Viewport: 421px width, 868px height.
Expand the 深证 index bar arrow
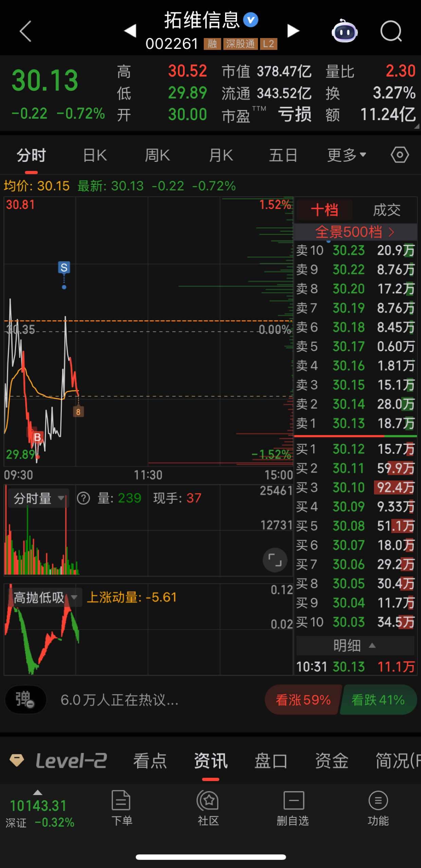point(37,793)
